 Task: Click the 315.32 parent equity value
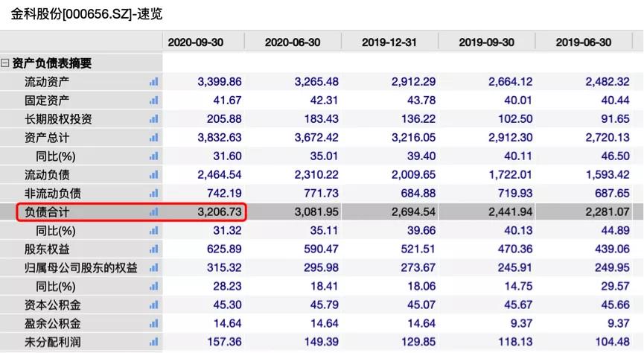click(224, 268)
